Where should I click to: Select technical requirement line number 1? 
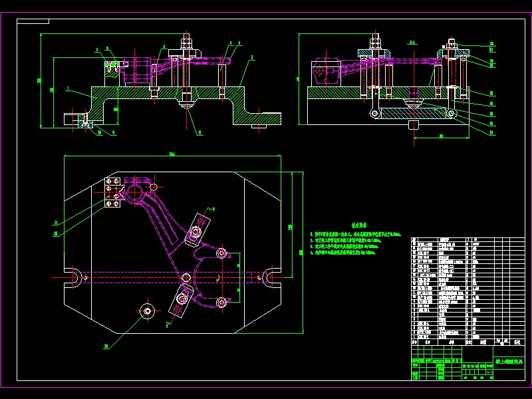(x=356, y=234)
